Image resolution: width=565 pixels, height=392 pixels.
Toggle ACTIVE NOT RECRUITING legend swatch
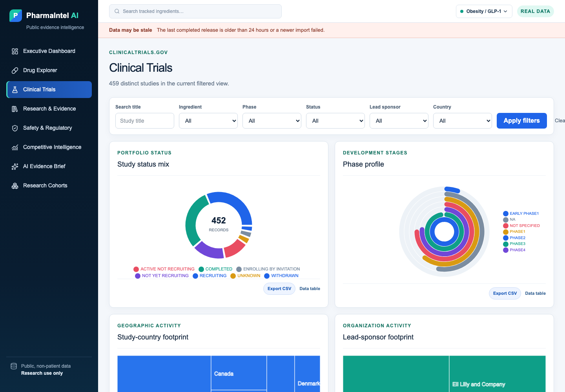coord(136,269)
